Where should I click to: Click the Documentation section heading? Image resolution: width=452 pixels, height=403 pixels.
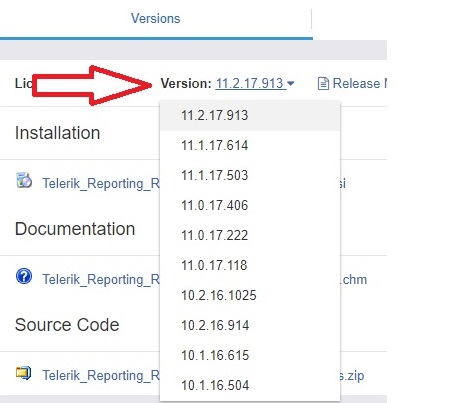pyautogui.click(x=75, y=229)
